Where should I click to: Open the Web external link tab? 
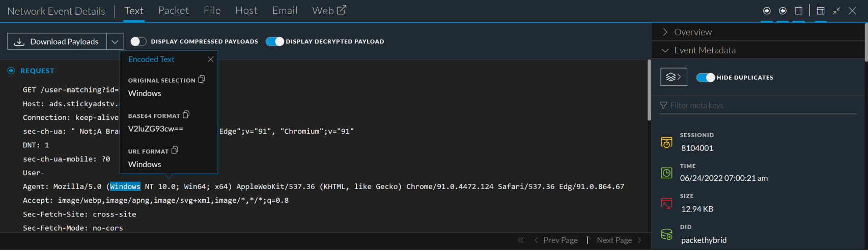click(329, 11)
